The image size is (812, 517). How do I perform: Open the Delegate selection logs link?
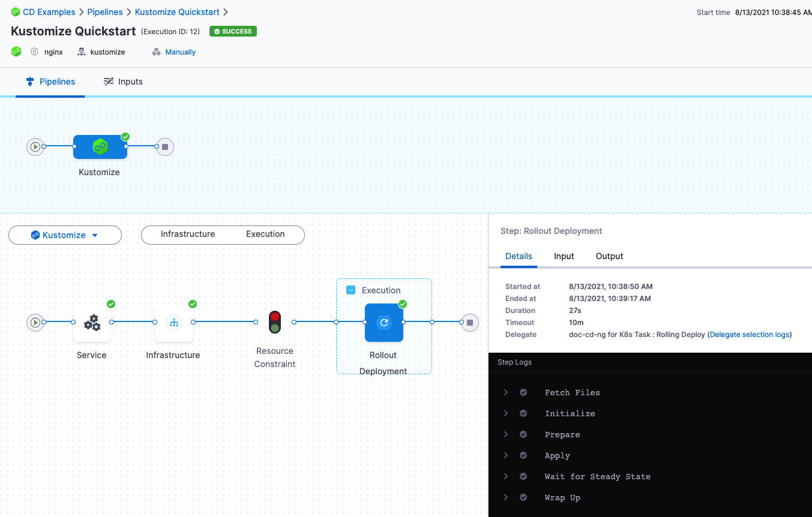(750, 335)
